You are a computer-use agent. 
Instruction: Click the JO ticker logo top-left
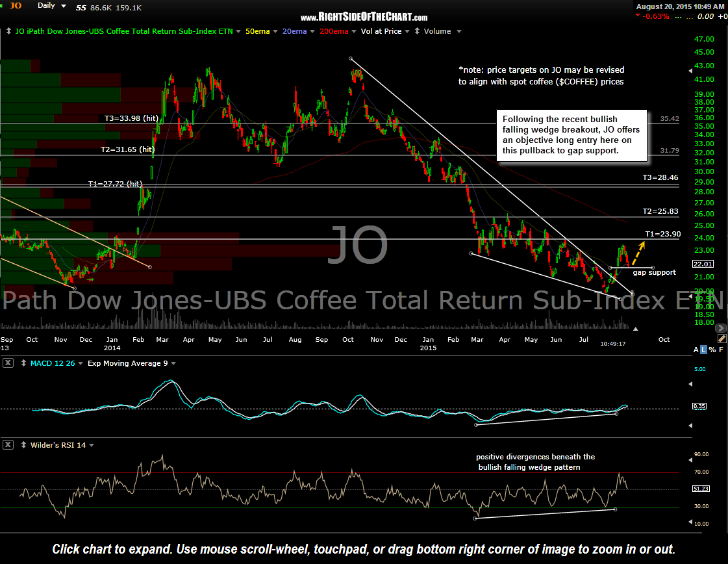click(15, 6)
